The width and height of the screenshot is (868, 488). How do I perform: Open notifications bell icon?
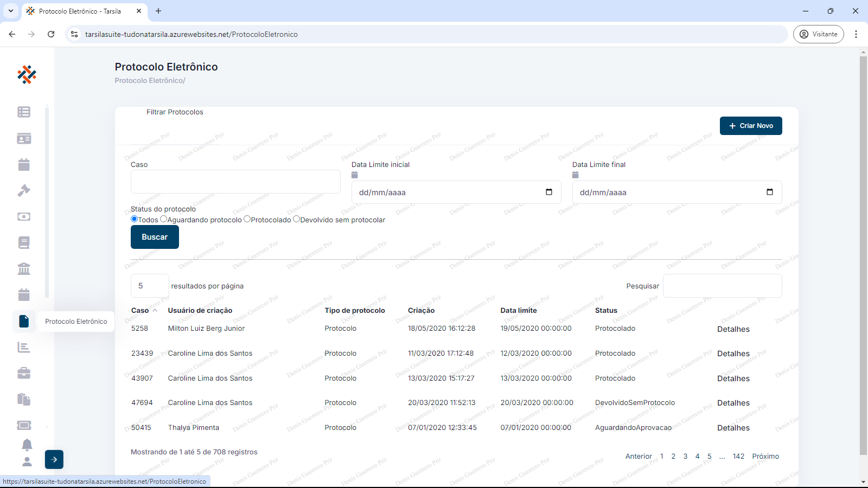point(27,445)
